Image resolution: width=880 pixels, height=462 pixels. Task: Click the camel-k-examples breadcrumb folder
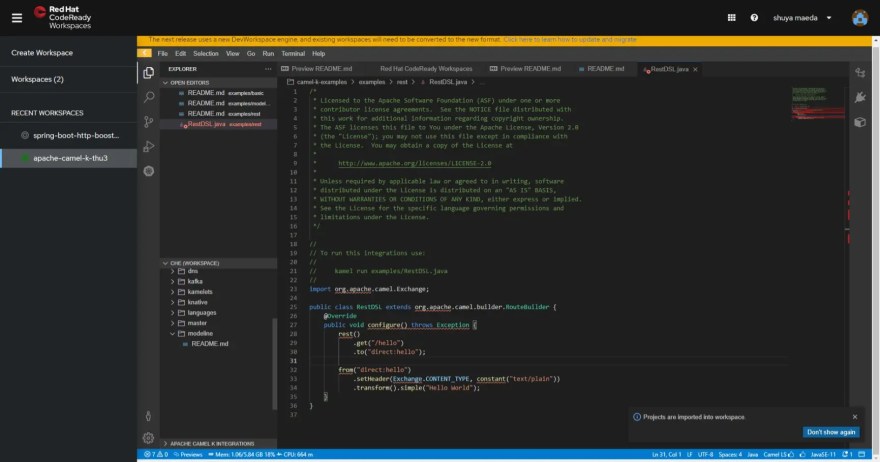317,82
